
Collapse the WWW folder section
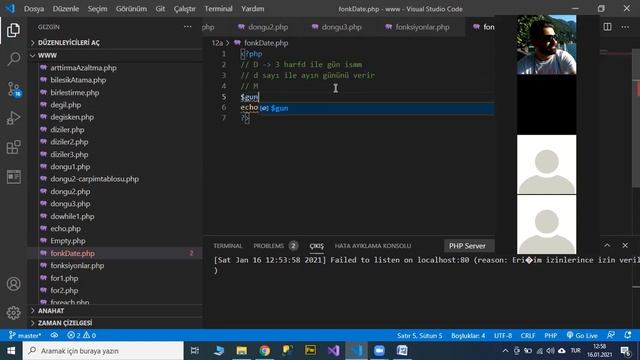pyautogui.click(x=115, y=55)
